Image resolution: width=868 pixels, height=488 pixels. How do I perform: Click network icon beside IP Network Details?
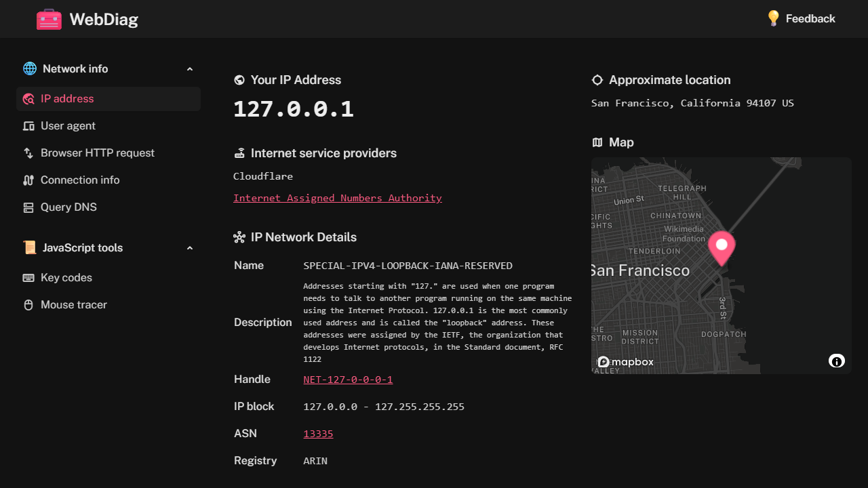239,237
